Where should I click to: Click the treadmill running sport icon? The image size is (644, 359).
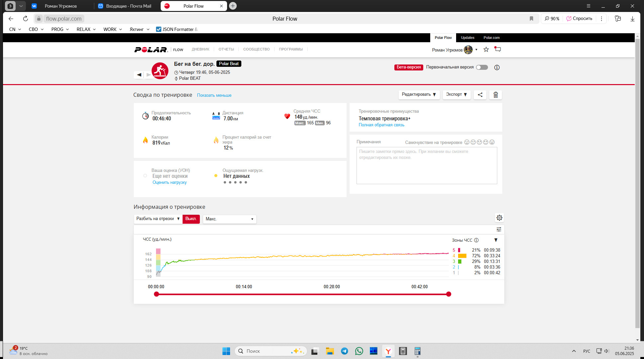point(160,71)
